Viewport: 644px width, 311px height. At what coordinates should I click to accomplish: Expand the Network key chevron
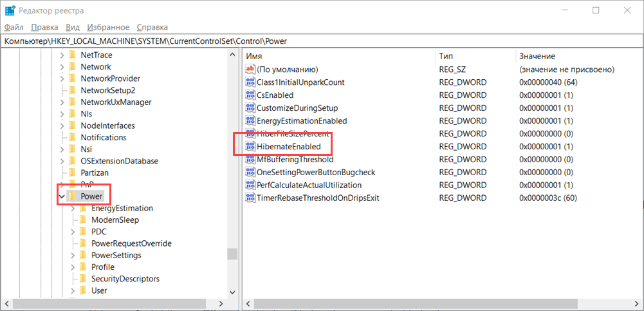point(62,67)
